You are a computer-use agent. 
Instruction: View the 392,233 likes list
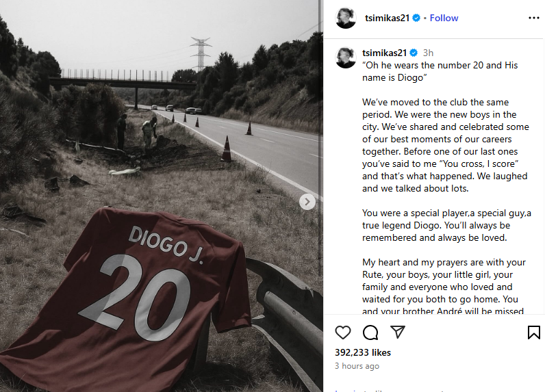(363, 352)
